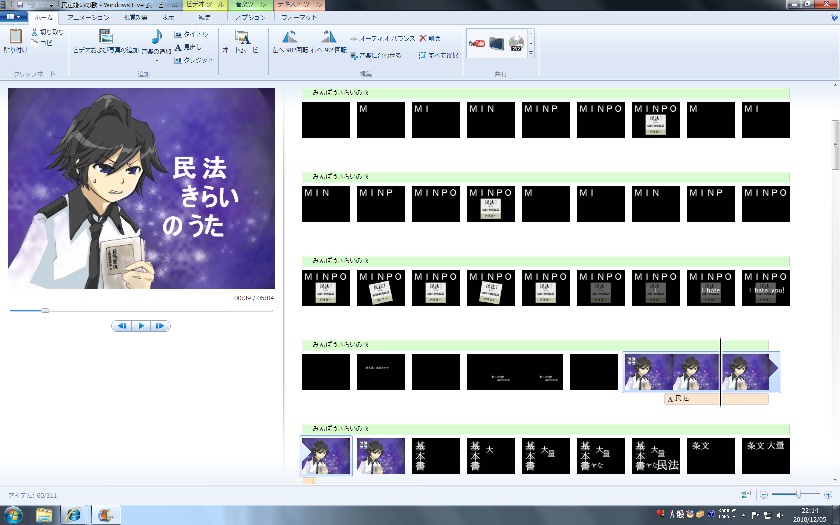
Task: Open the Visual Effects tab
Action: click(x=135, y=17)
